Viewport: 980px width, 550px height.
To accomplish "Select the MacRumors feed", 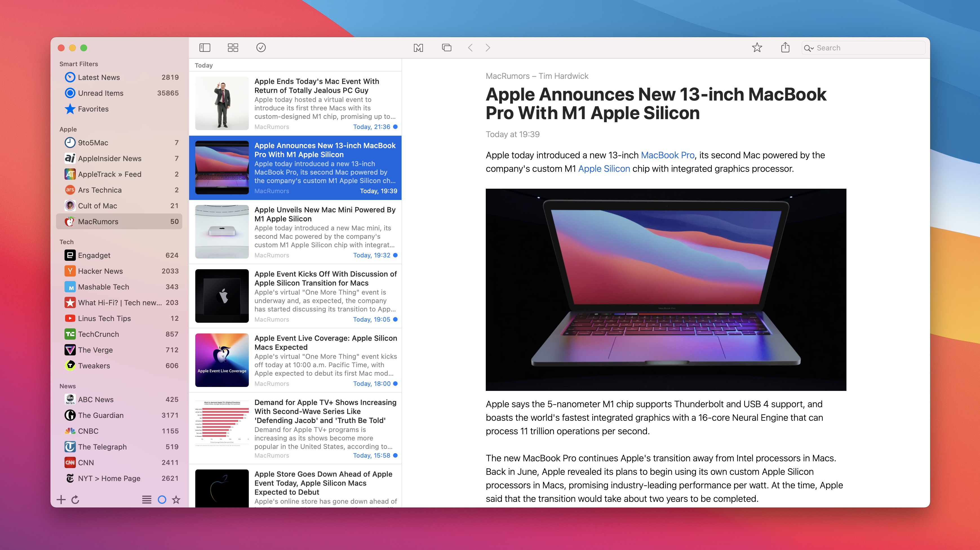I will [x=119, y=222].
